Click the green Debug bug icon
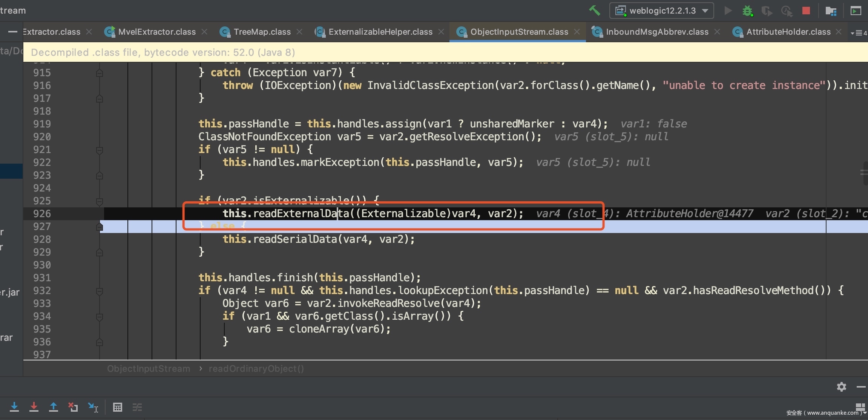868x420 pixels. pos(747,11)
